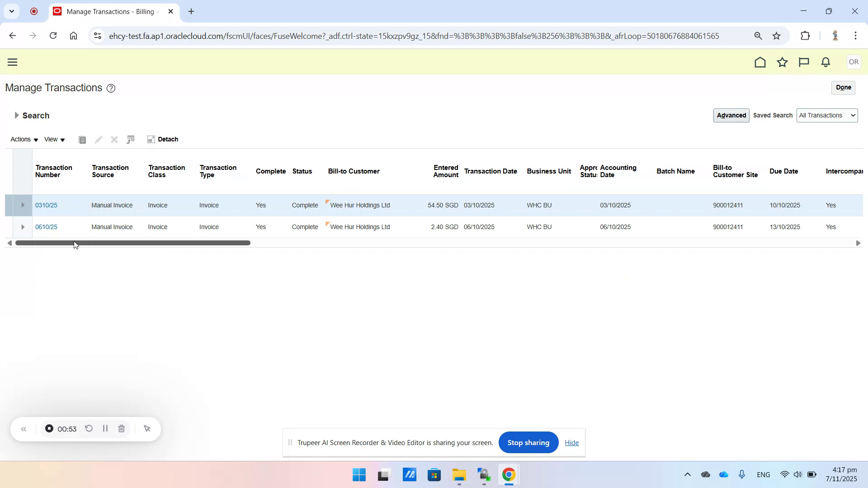The image size is (868, 488).
Task: Open the View menu
Action: pos(51,139)
